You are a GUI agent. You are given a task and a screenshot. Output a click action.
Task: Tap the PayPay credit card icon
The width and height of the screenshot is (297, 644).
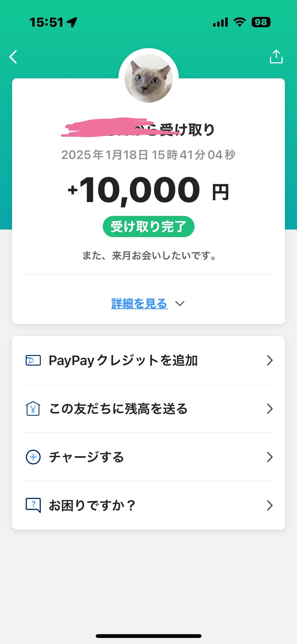(x=33, y=360)
